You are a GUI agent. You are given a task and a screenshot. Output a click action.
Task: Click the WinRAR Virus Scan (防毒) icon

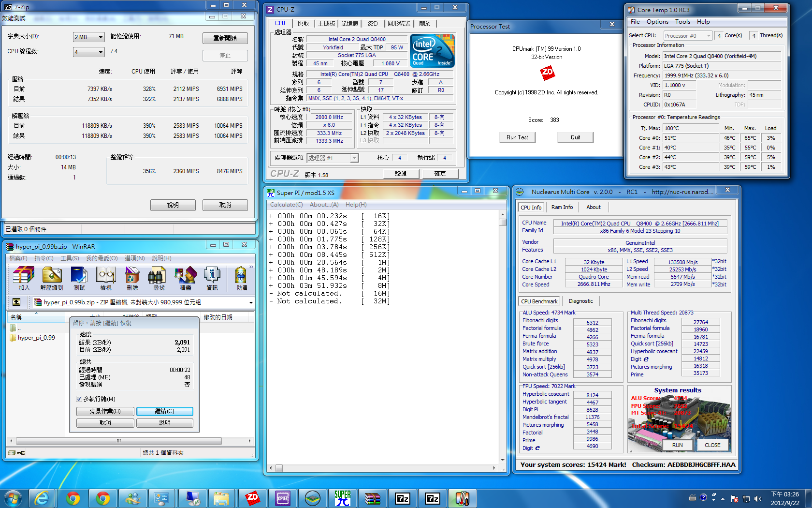[242, 279]
